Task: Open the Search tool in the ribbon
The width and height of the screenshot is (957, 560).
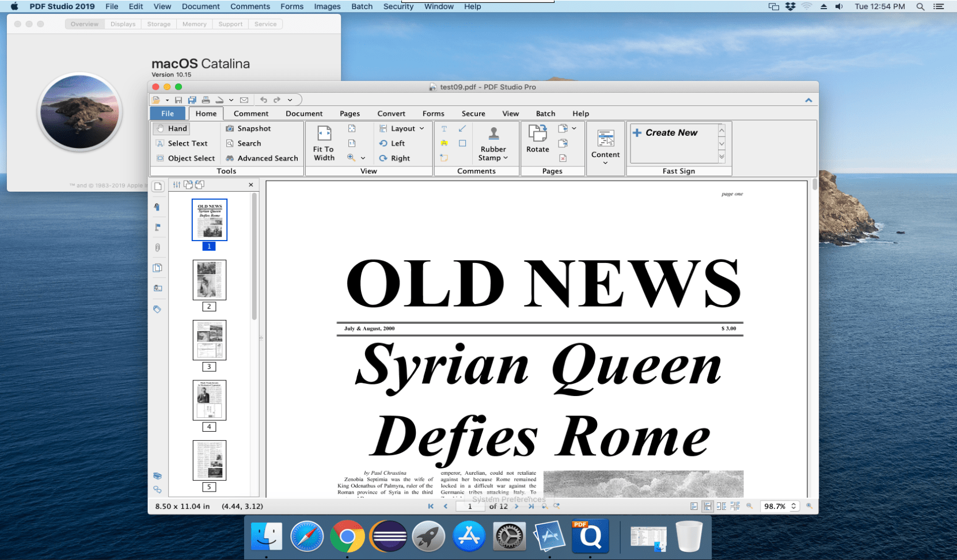Action: coord(243,143)
